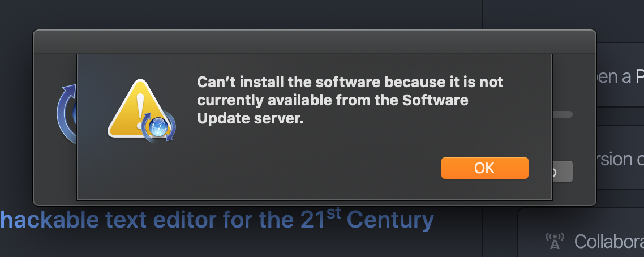Click the dark editor background above tagline

(x=246, y=14)
